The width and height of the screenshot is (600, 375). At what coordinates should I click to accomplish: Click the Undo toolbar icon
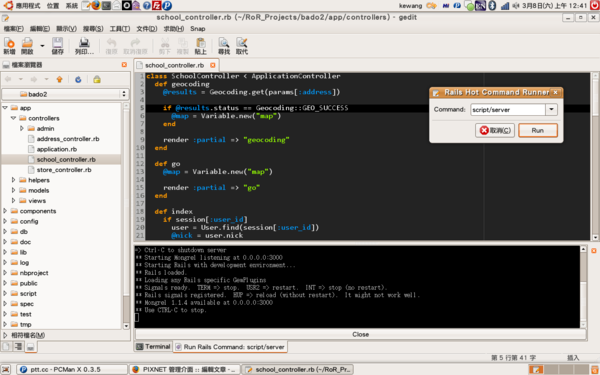(111, 46)
